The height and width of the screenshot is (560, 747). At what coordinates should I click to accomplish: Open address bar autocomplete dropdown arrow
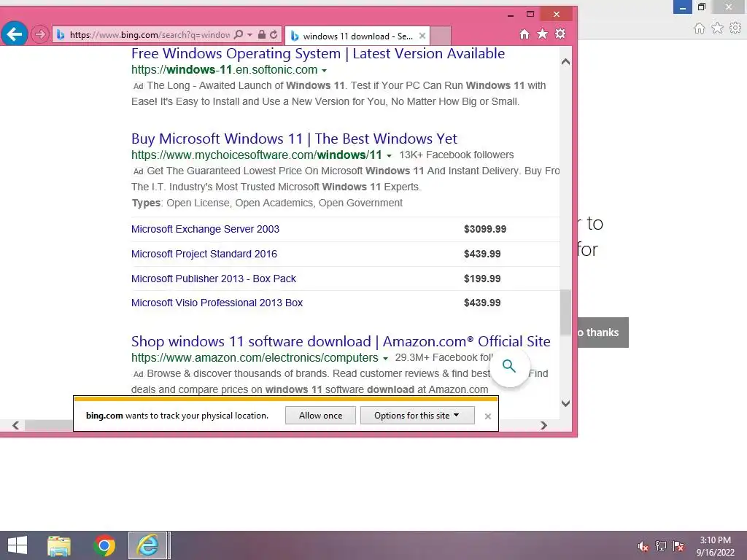[x=249, y=34]
